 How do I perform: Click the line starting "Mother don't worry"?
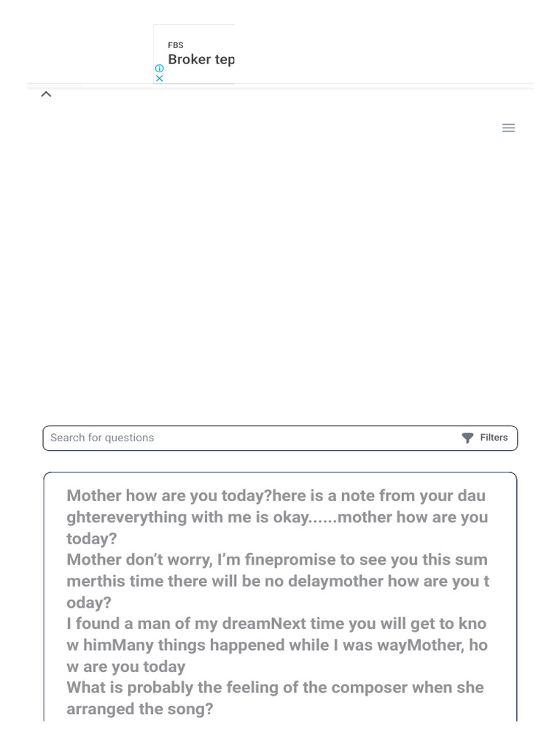click(x=277, y=560)
